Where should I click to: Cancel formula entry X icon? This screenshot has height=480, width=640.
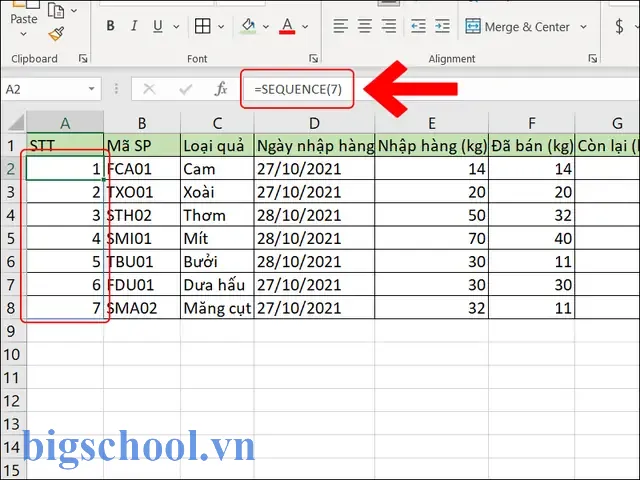tap(149, 89)
